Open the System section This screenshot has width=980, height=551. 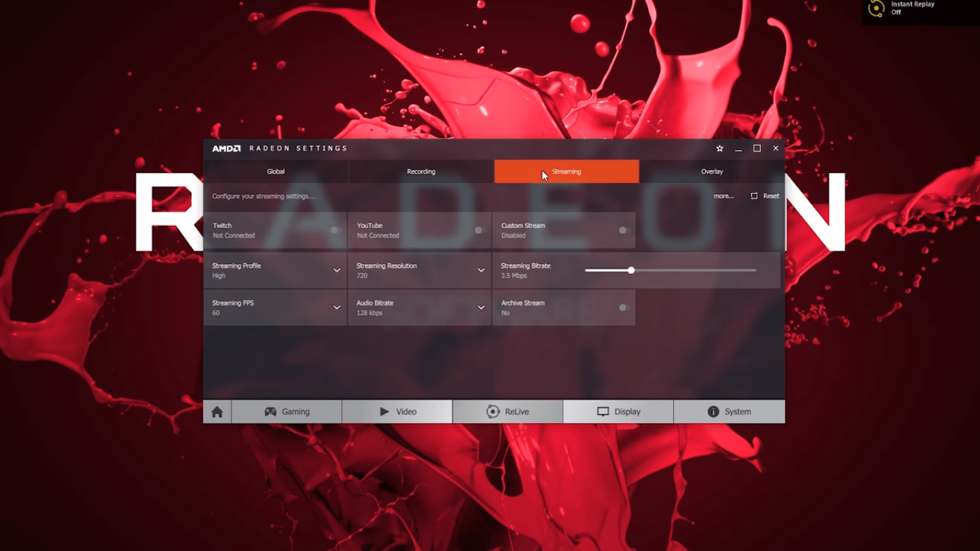(x=729, y=412)
